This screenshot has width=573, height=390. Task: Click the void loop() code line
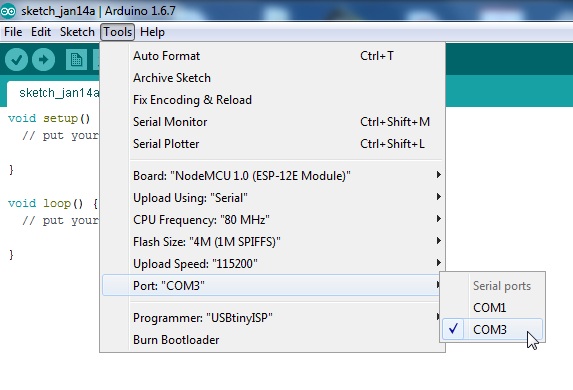(53, 204)
